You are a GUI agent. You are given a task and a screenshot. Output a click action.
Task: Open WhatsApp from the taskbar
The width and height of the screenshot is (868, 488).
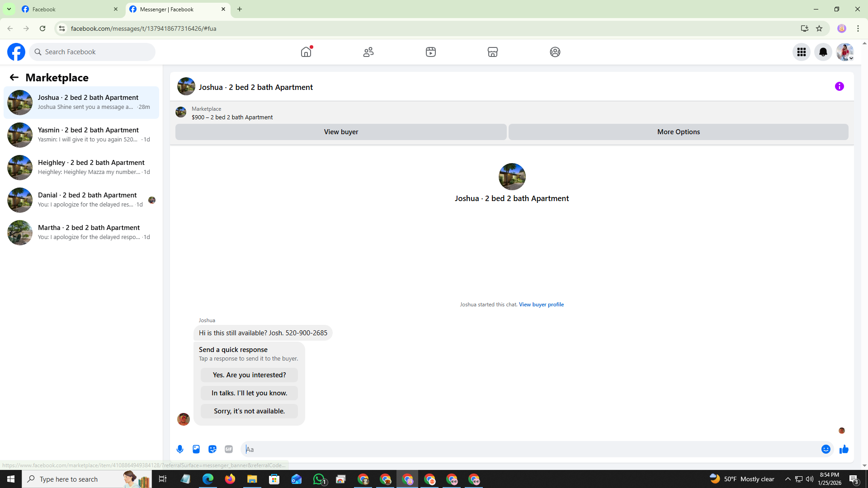pyautogui.click(x=319, y=479)
